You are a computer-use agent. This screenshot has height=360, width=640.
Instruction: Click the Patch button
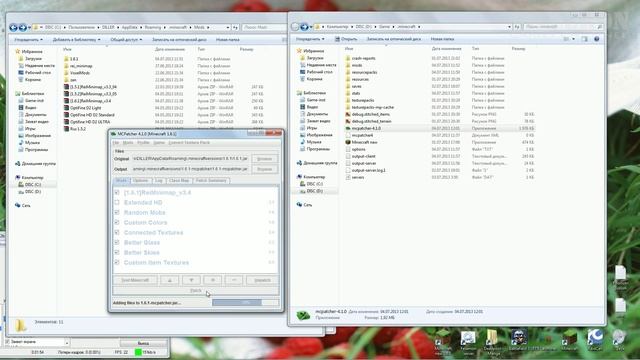(x=196, y=290)
